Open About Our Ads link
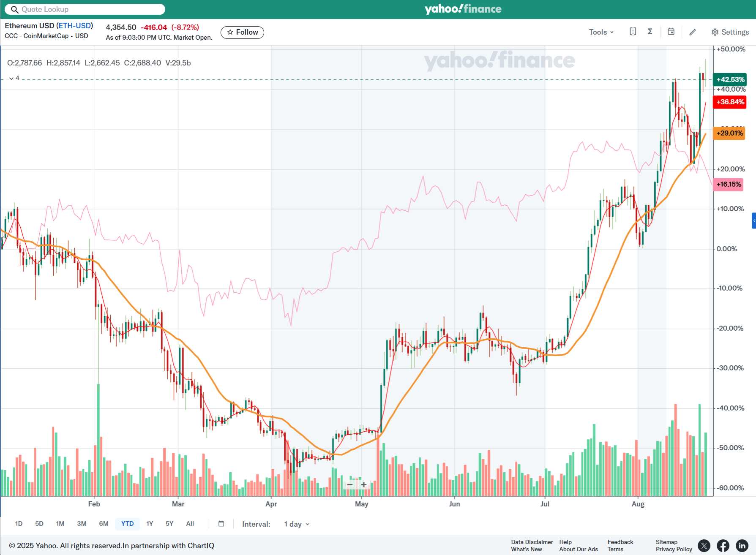756x555 pixels. pyautogui.click(x=579, y=549)
